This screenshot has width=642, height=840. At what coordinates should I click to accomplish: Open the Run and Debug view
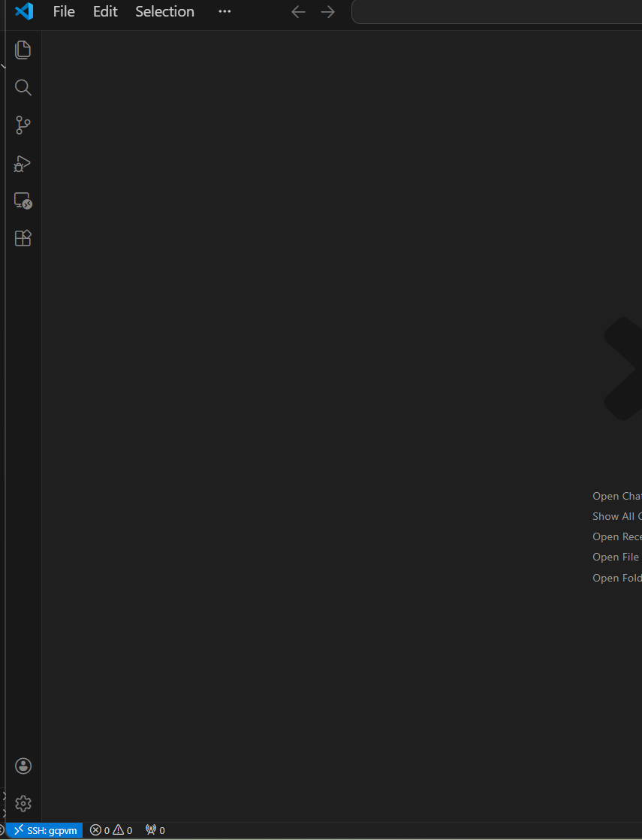(x=23, y=163)
